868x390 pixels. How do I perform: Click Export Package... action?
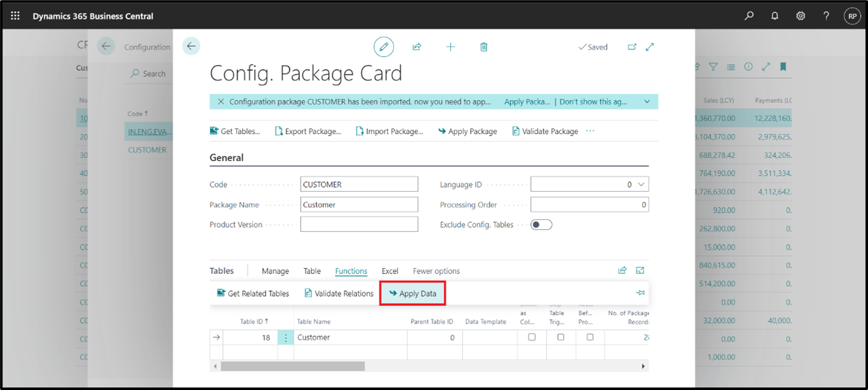307,131
